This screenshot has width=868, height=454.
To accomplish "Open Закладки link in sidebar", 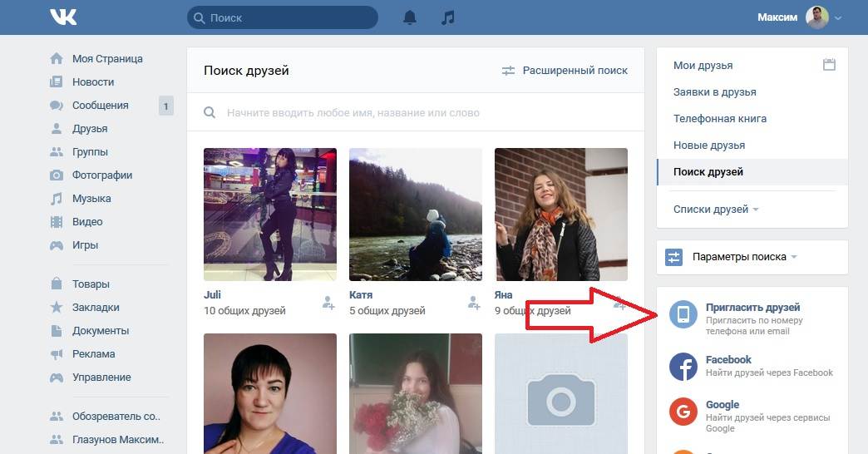I will point(96,308).
